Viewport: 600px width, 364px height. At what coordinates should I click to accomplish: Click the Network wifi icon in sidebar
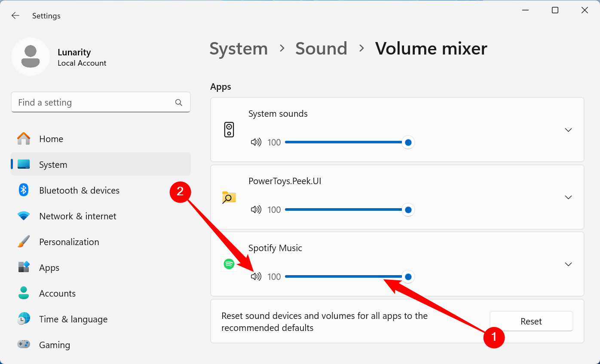tap(24, 216)
